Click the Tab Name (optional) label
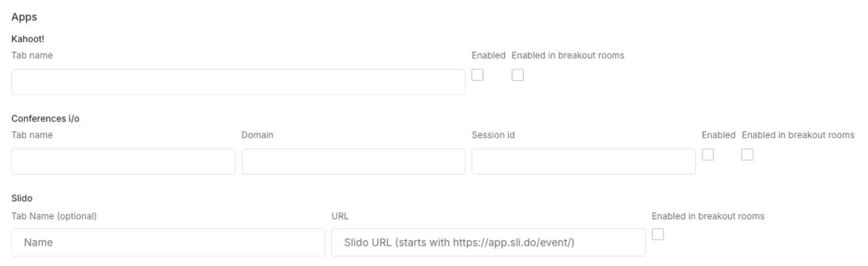The width and height of the screenshot is (868, 266). (54, 216)
